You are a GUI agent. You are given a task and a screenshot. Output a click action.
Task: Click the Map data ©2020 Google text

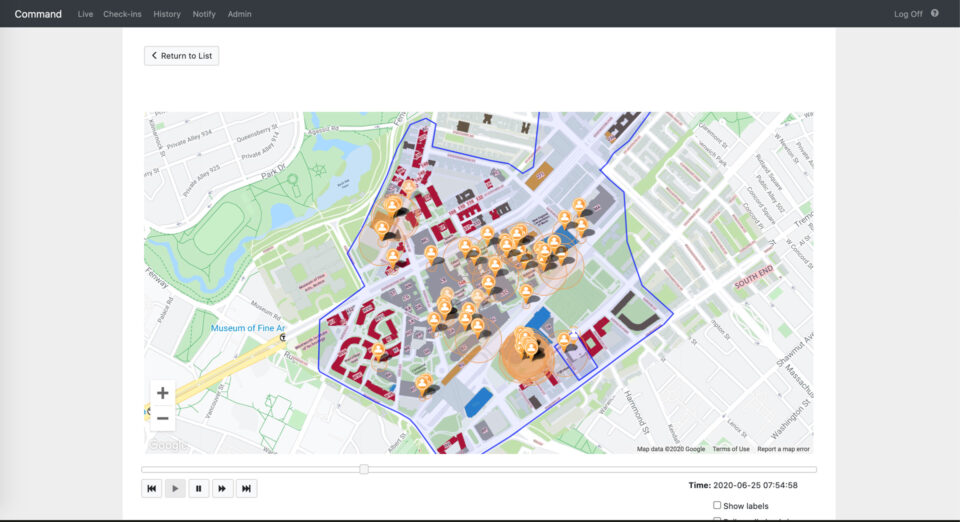point(671,449)
